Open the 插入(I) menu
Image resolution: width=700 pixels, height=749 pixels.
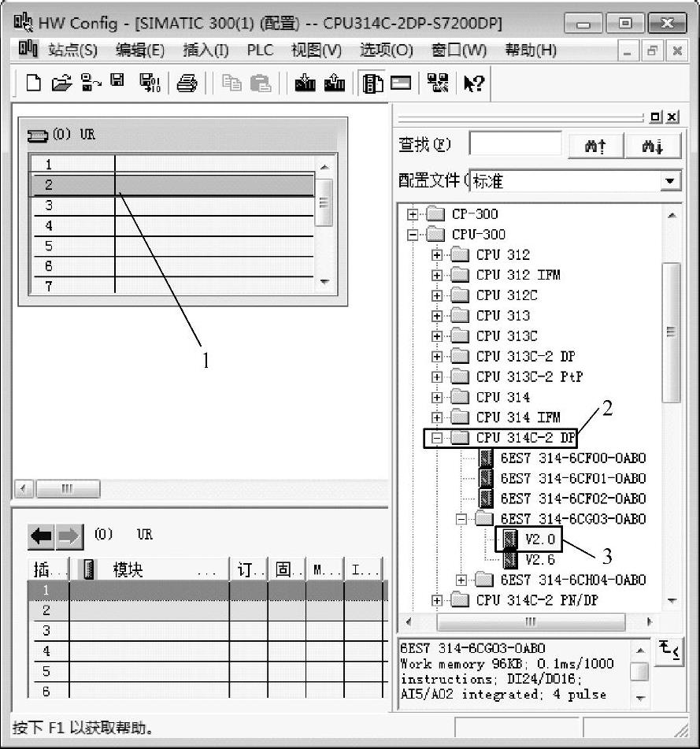(x=206, y=50)
